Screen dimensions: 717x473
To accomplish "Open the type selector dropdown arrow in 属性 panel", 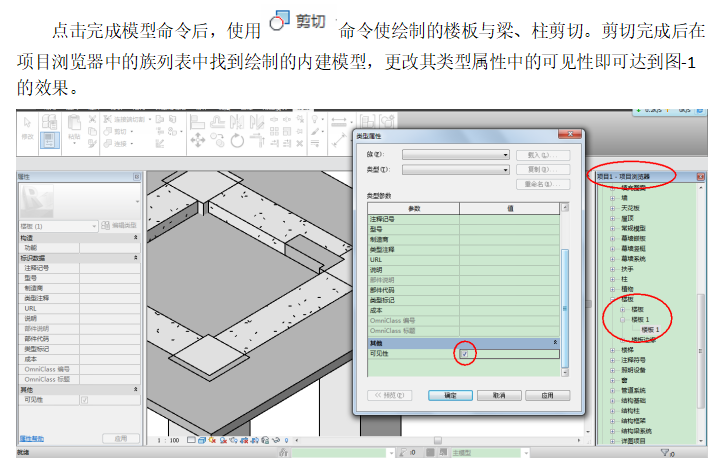I will (137, 201).
